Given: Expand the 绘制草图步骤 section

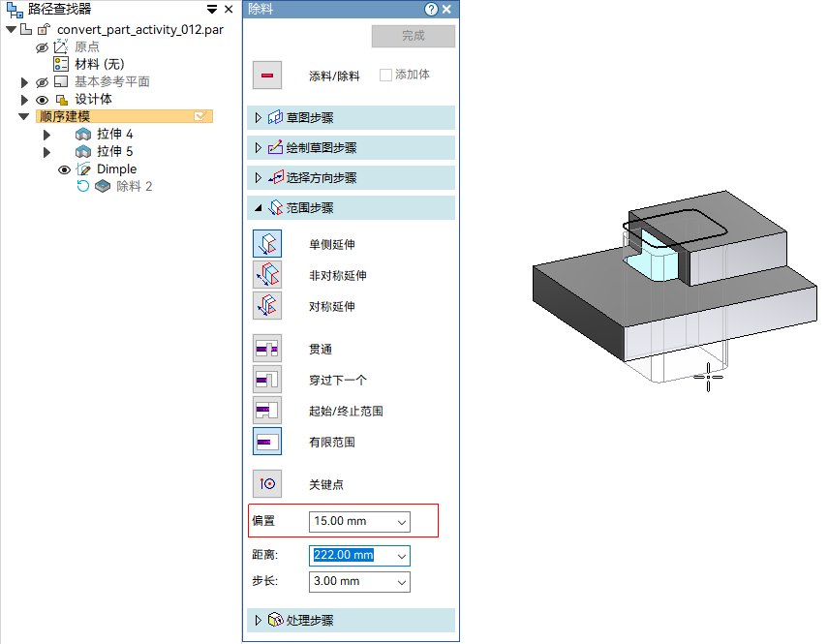Looking at the screenshot, I should 258,147.
